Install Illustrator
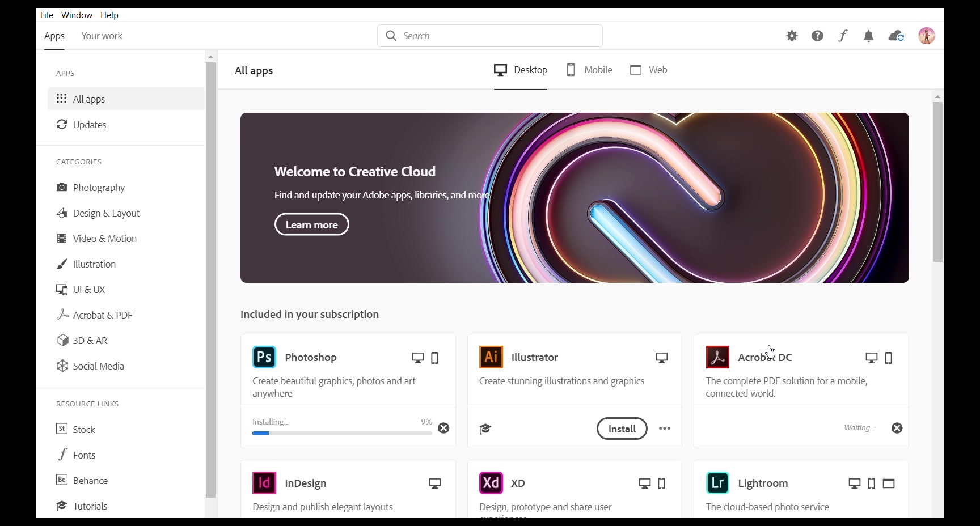This screenshot has height=526, width=980. [622, 429]
